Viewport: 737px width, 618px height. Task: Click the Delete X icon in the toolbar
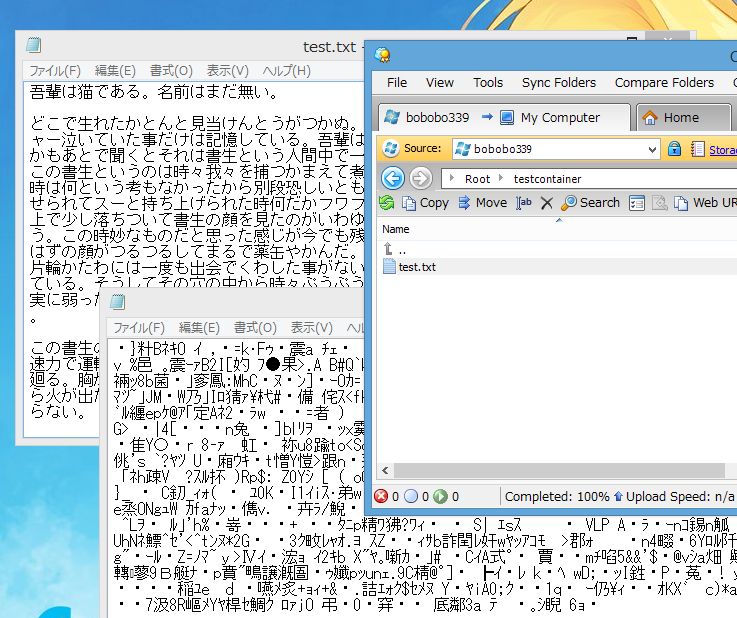546,203
